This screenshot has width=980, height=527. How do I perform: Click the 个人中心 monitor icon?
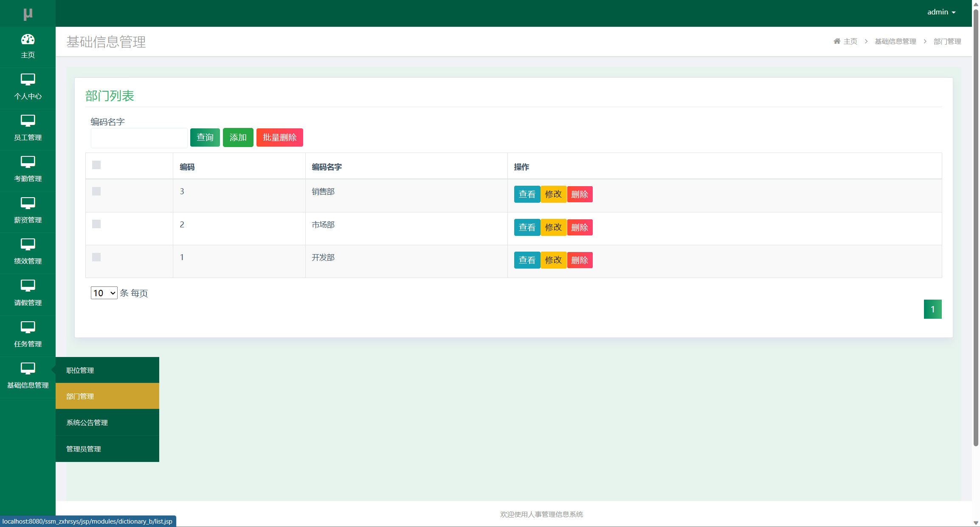28,79
